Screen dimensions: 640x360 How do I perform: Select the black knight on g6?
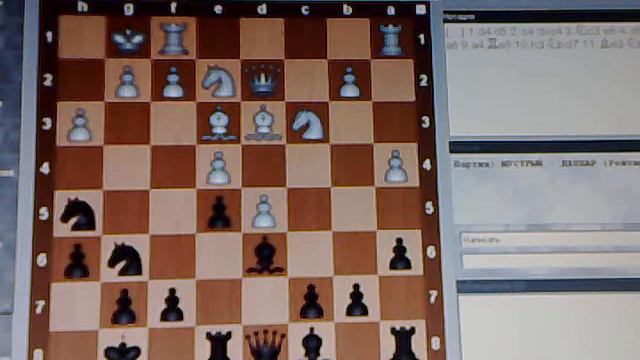[125, 259]
